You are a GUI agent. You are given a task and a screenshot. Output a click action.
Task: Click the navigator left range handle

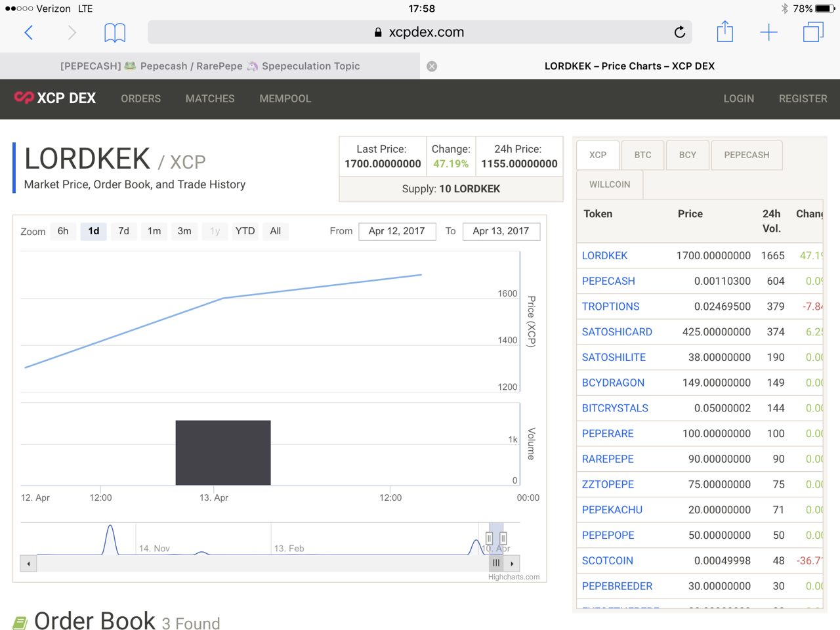(x=489, y=539)
